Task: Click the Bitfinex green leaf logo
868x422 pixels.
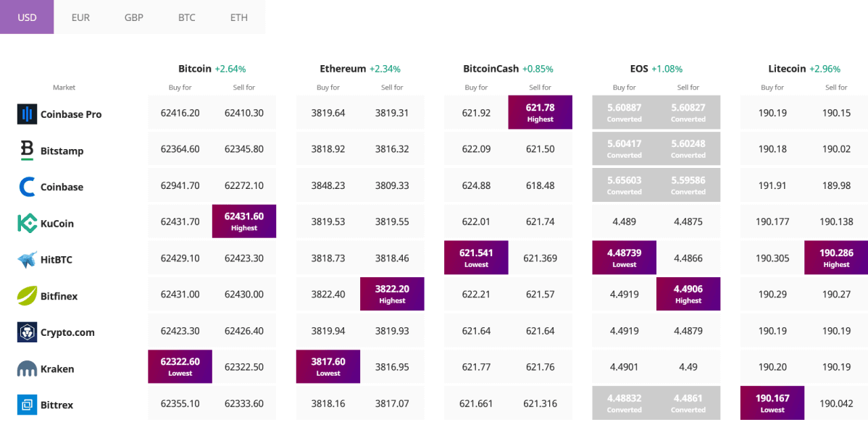Action: 27,296
